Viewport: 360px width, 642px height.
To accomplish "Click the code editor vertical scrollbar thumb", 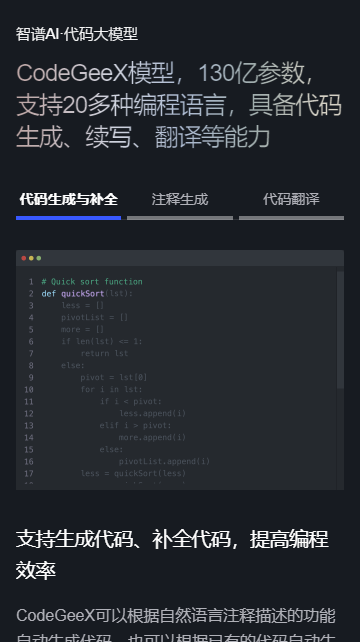I will pyautogui.click(x=340, y=330).
